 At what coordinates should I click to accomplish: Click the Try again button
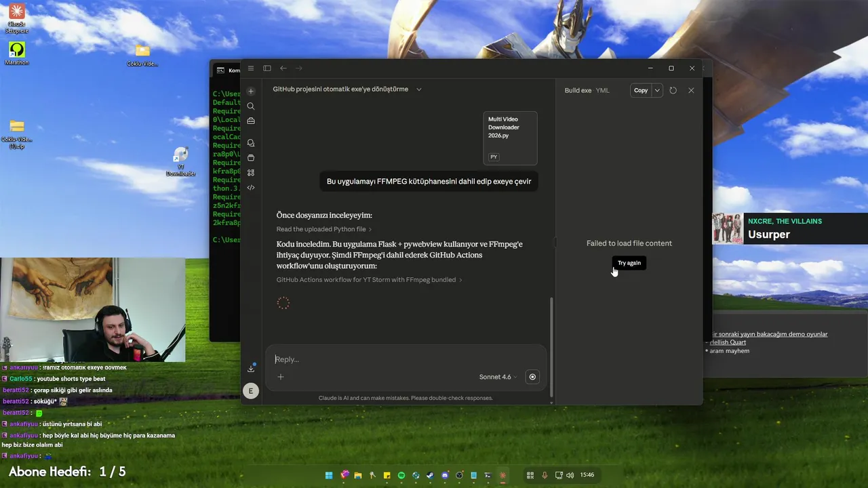click(629, 263)
